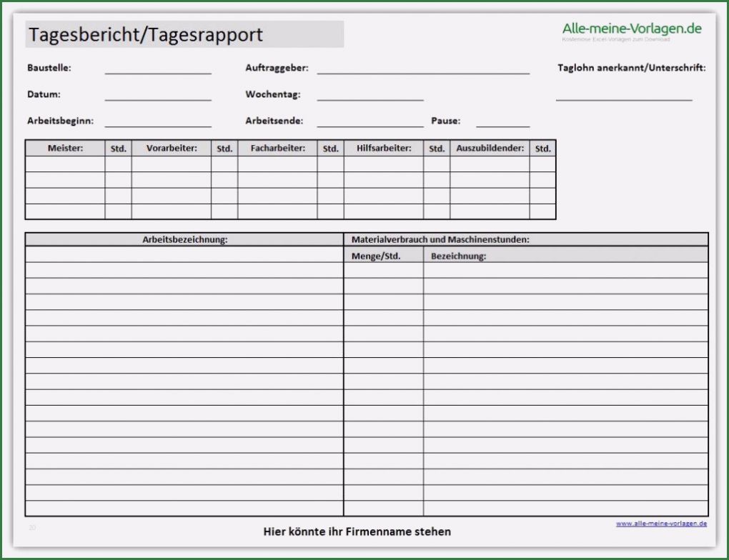Viewport: 729px width, 560px height.
Task: Click the Baustelle input line
Action: pyautogui.click(x=159, y=71)
